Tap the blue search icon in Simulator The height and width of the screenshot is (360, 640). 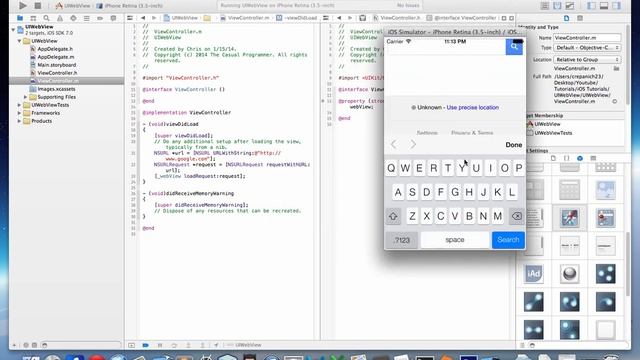coord(514,47)
